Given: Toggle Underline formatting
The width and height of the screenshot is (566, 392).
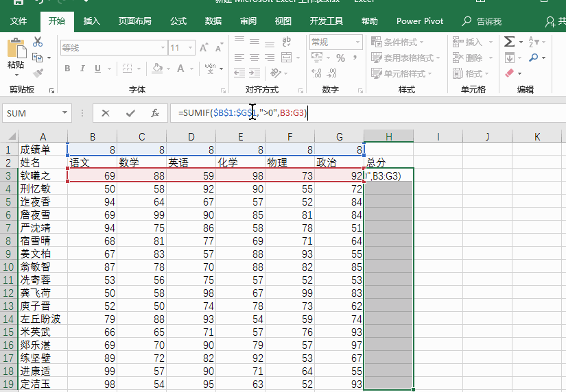Looking at the screenshot, I should (97, 69).
